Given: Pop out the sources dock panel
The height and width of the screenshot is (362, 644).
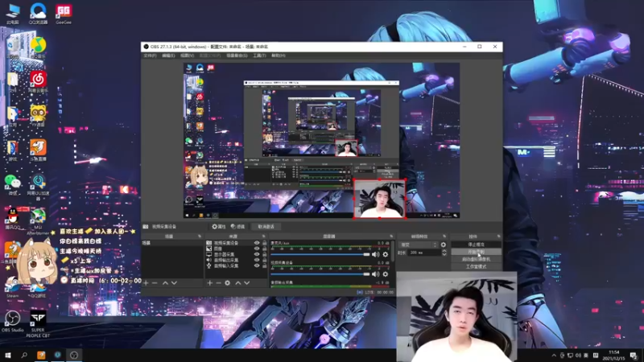Looking at the screenshot, I should [264, 237].
